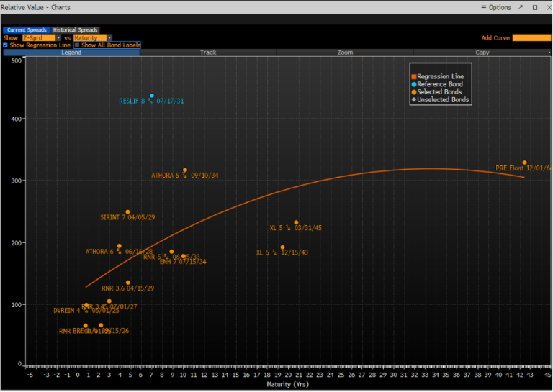Select the Current Spreads tab
This screenshot has width=553, height=392.
point(27,30)
